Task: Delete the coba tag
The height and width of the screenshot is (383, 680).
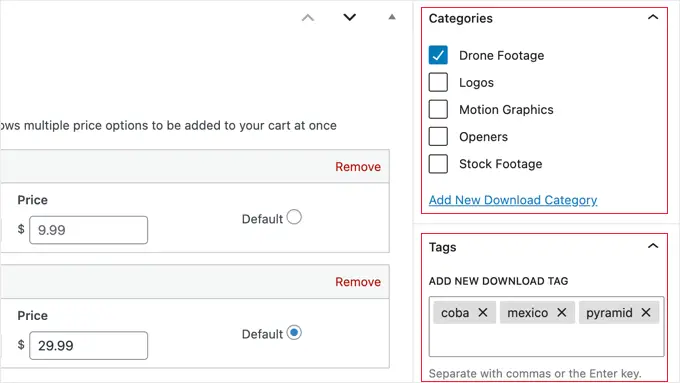Action: point(483,312)
